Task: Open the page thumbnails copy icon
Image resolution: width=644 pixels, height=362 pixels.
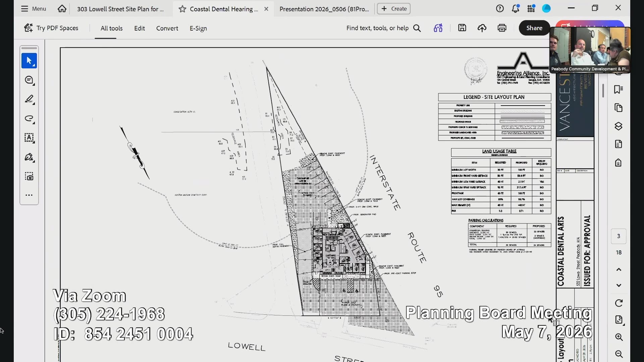Action: pos(619,108)
